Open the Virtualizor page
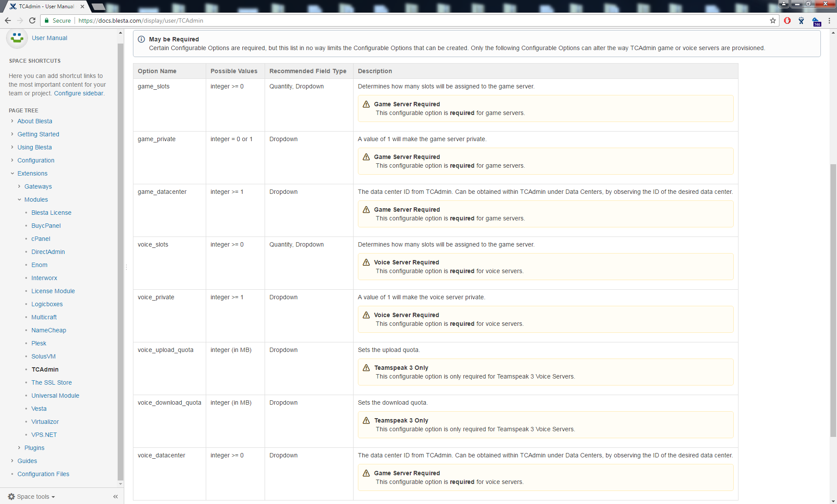Image resolution: width=837 pixels, height=504 pixels. point(45,422)
